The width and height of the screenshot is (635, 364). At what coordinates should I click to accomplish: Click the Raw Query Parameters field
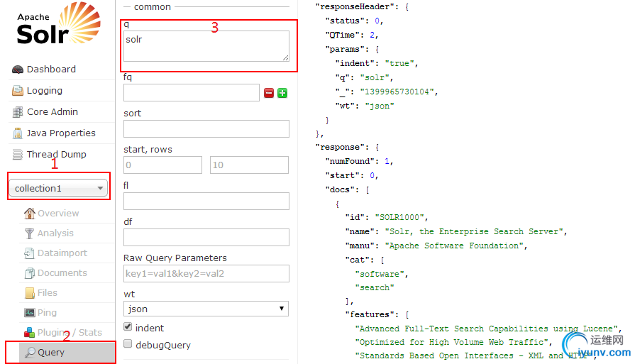(x=206, y=273)
